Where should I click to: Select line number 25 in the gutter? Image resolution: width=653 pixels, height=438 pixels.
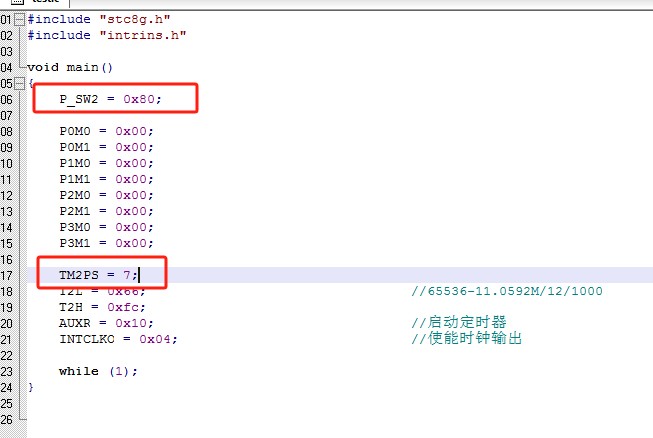coord(7,403)
